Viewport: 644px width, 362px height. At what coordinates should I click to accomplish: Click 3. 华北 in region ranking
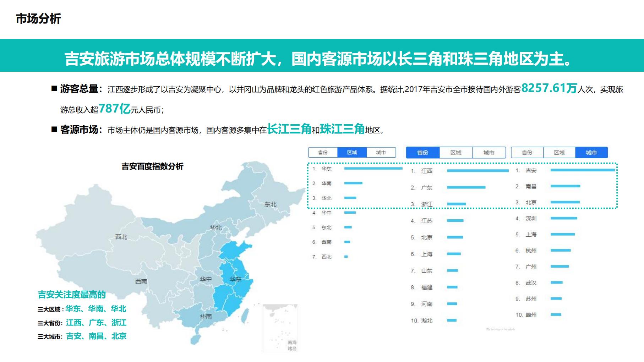click(322, 198)
